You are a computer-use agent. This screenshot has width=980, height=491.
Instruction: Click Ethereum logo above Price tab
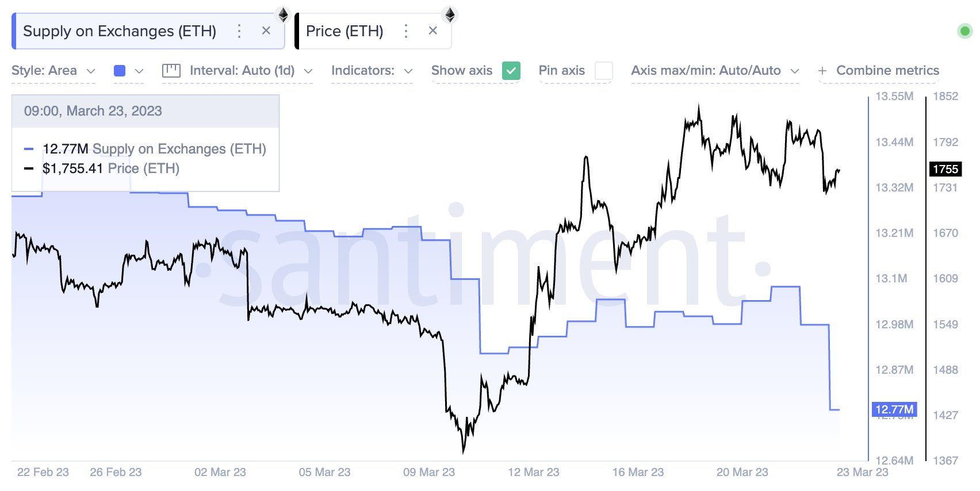[450, 14]
